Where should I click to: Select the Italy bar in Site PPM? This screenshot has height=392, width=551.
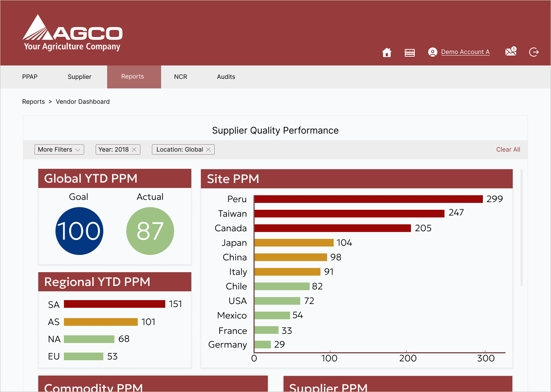287,272
